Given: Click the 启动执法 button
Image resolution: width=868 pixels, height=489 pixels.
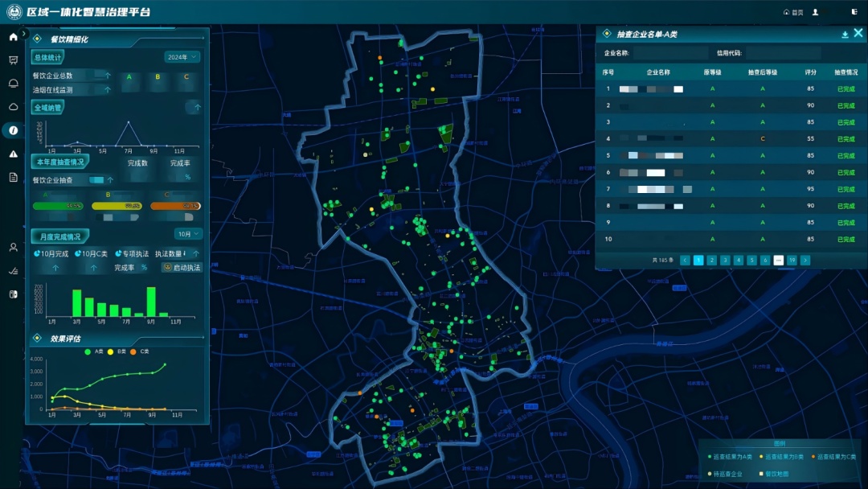Looking at the screenshot, I should (182, 268).
